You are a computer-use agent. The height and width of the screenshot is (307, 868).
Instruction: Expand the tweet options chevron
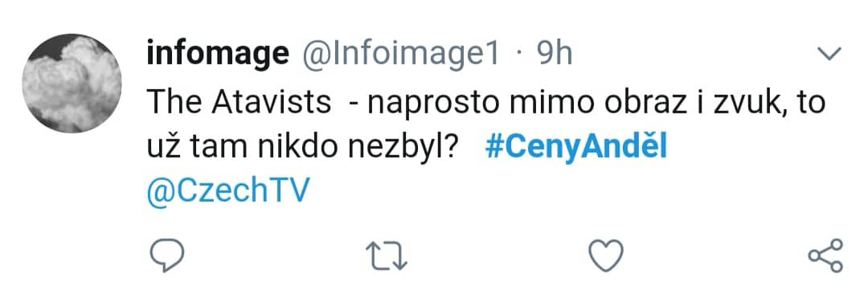829,54
